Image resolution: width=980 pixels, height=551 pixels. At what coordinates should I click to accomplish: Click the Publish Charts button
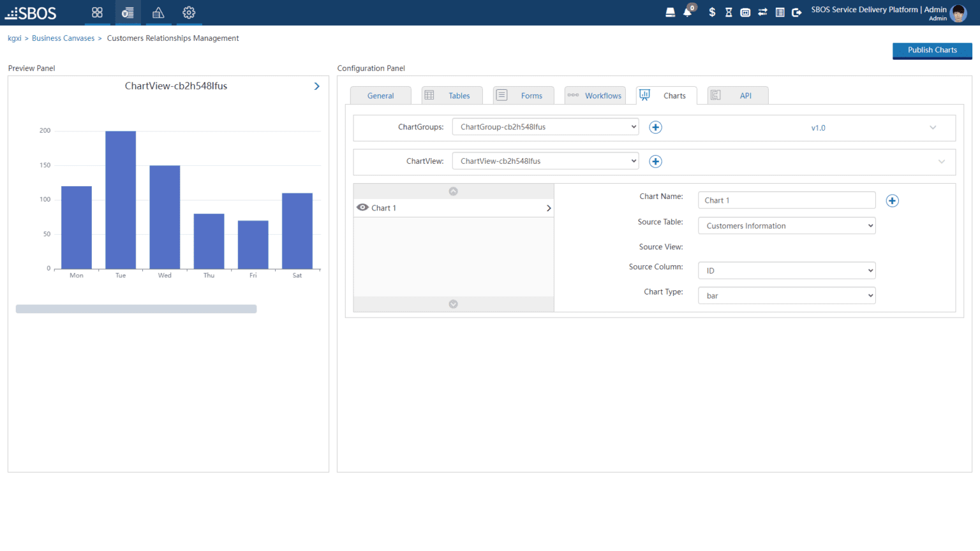(932, 50)
